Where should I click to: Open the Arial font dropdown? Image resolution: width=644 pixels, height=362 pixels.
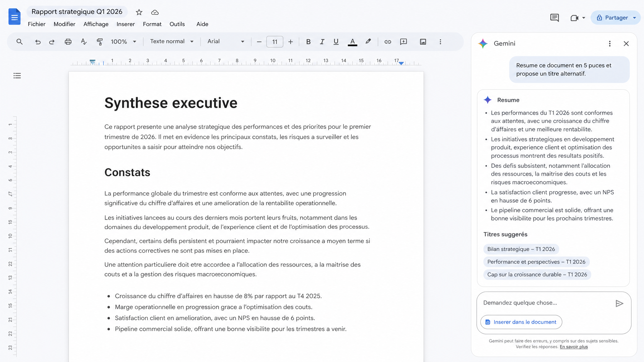tap(226, 41)
